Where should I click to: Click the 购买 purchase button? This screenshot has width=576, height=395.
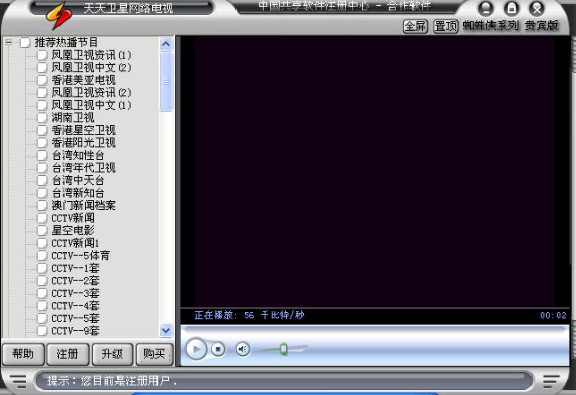[154, 354]
